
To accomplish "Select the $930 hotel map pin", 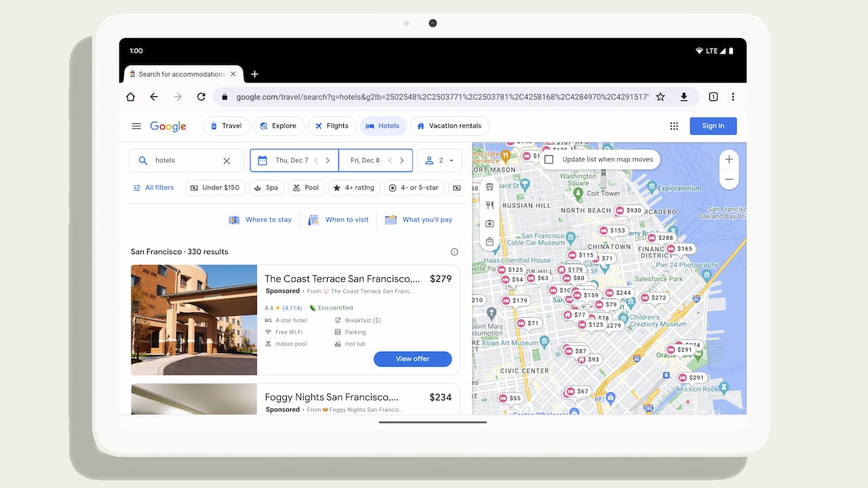I will (x=629, y=211).
